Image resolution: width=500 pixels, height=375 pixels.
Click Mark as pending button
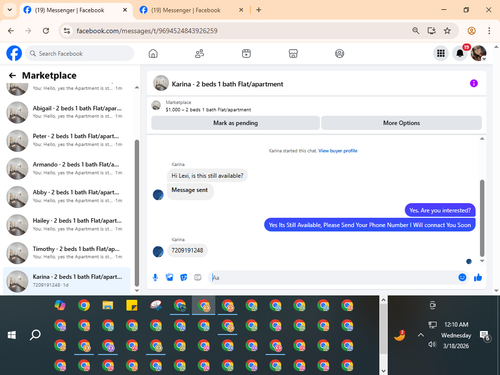(235, 123)
